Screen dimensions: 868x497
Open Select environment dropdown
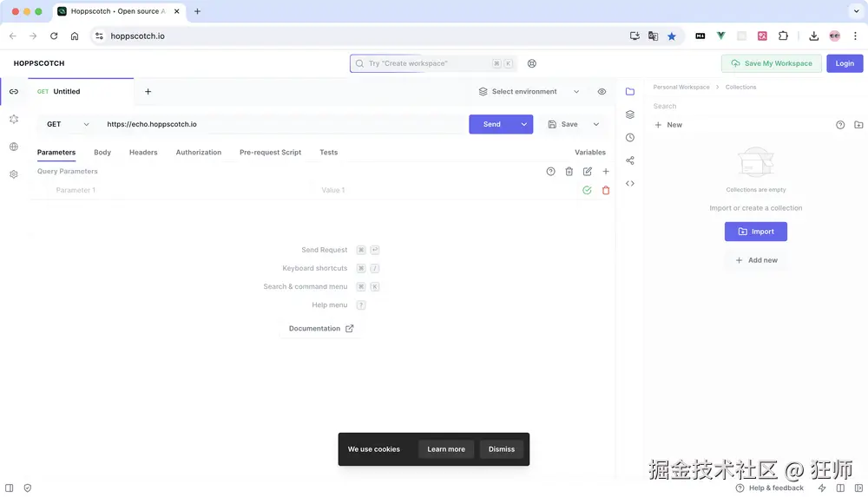[529, 92]
